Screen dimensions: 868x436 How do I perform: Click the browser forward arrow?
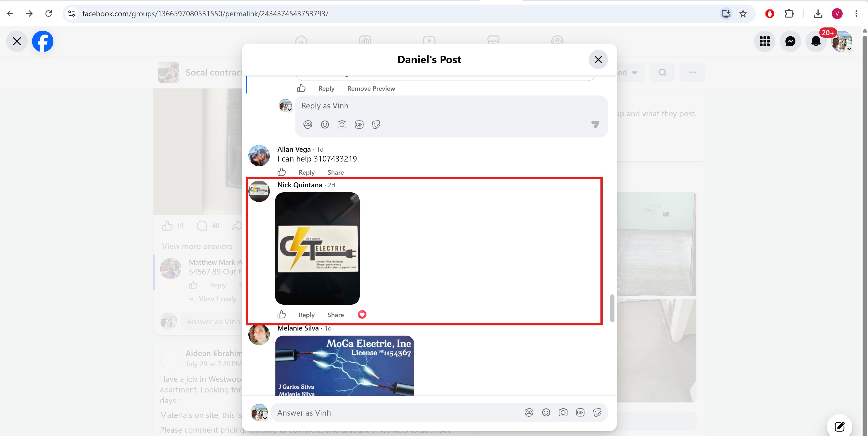click(x=29, y=13)
